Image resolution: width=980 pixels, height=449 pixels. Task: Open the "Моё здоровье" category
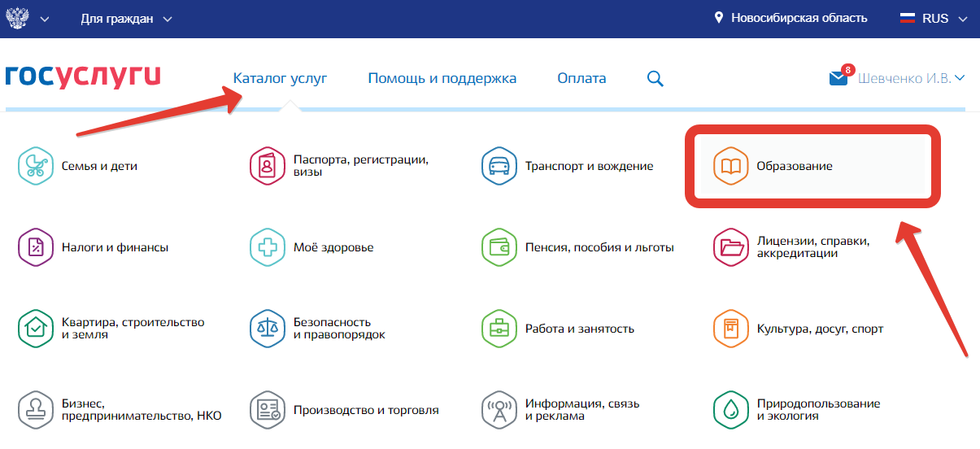coord(333,247)
